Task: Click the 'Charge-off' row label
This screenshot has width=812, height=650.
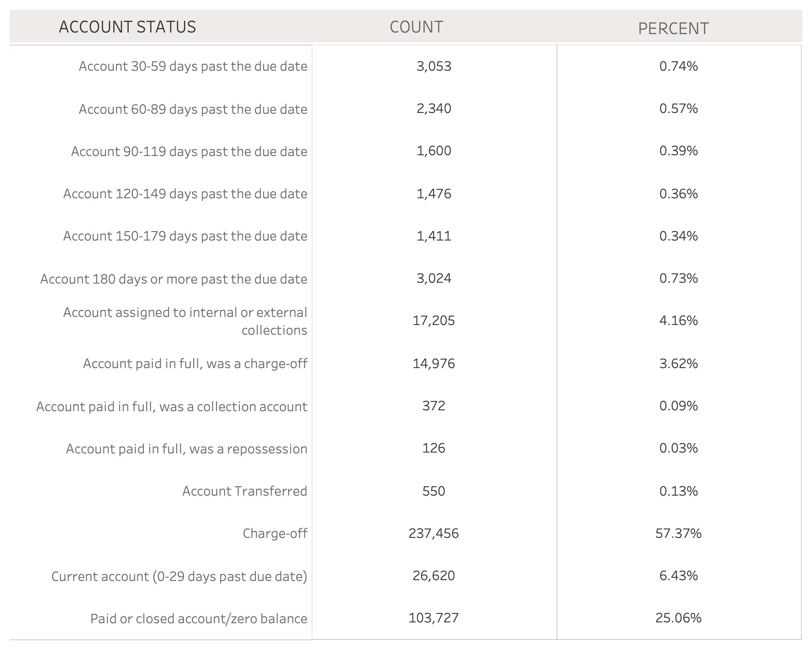Action: click(x=275, y=533)
